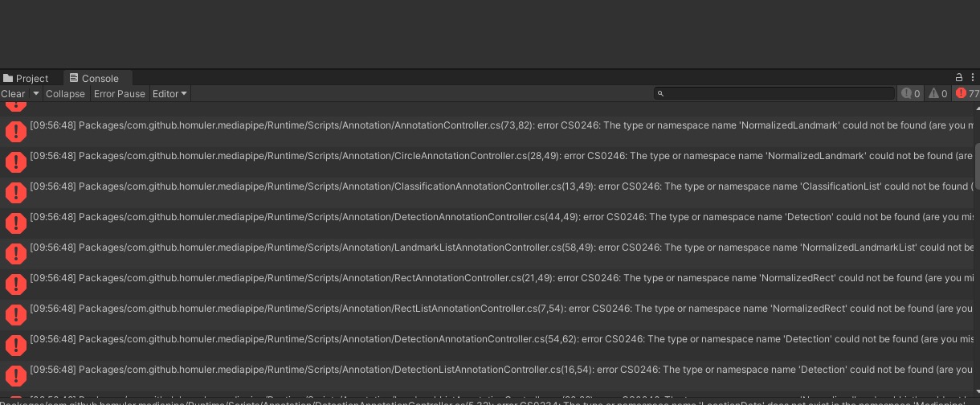Switch to the Project tab
Image resolution: width=980 pixels, height=405 pixels.
point(27,78)
